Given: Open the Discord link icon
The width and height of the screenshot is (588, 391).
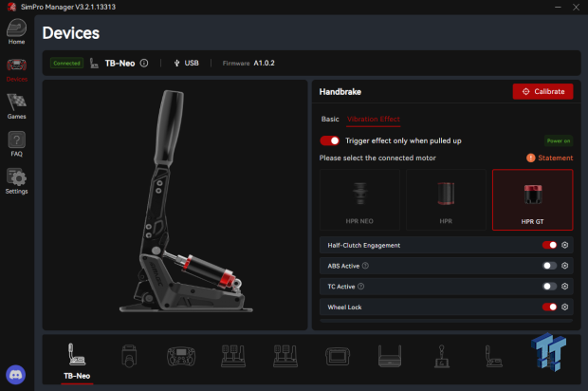Looking at the screenshot, I should click(x=16, y=375).
